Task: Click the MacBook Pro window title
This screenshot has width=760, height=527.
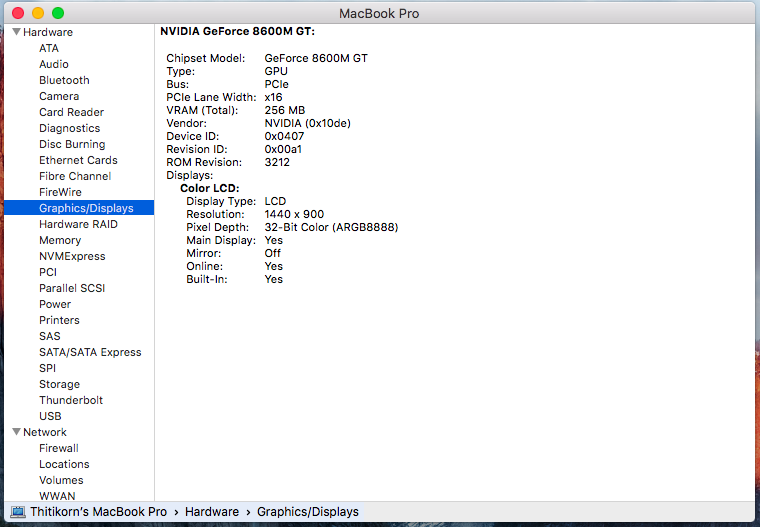Action: [379, 13]
